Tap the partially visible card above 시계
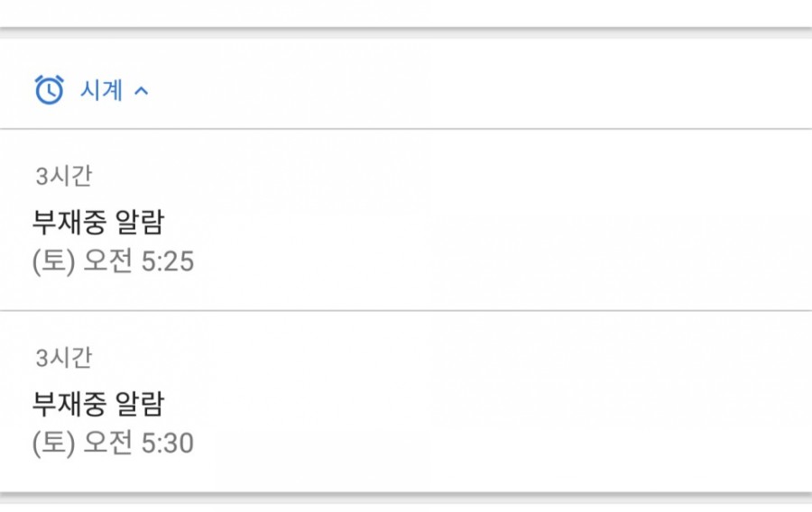This screenshot has width=812, height=512. point(406,13)
